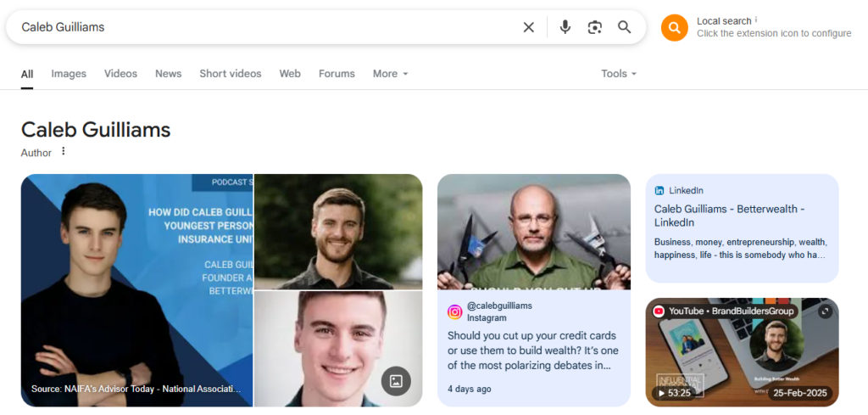868x415 pixels.
Task: Click the NAIFA podcast portrait thumbnail
Action: (x=136, y=290)
